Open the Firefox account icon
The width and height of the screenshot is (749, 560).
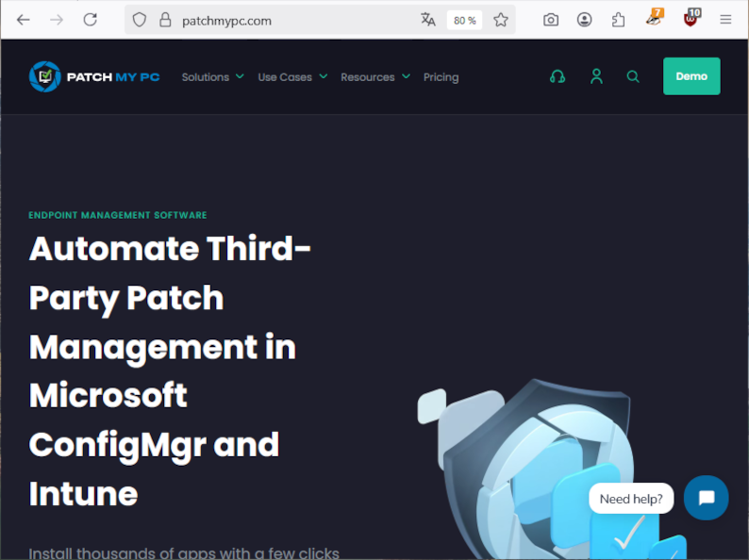584,20
